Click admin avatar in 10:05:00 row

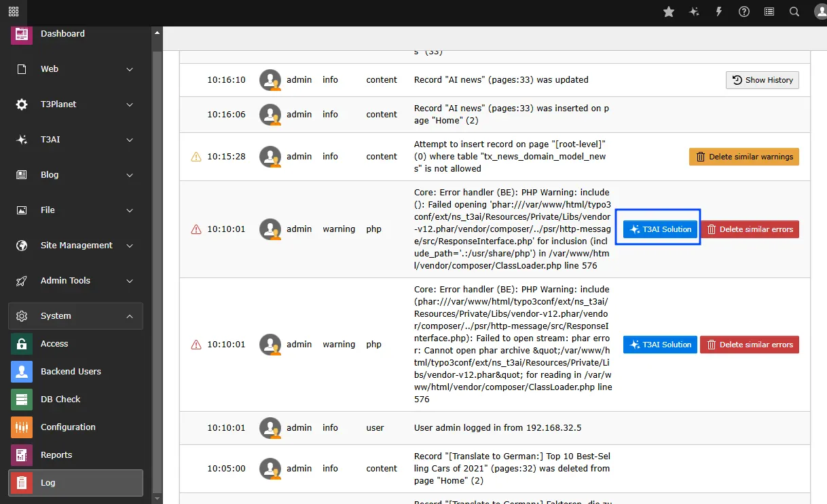[x=270, y=469]
